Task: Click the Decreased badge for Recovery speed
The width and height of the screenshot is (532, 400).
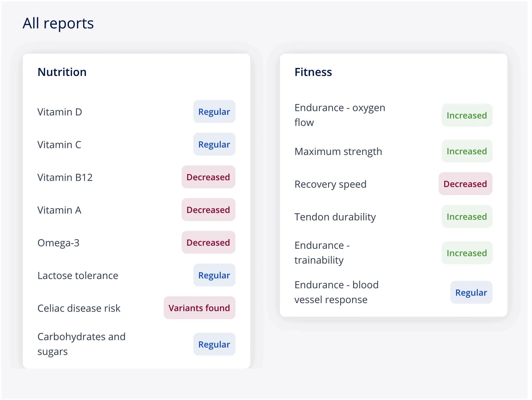Action: tap(465, 184)
